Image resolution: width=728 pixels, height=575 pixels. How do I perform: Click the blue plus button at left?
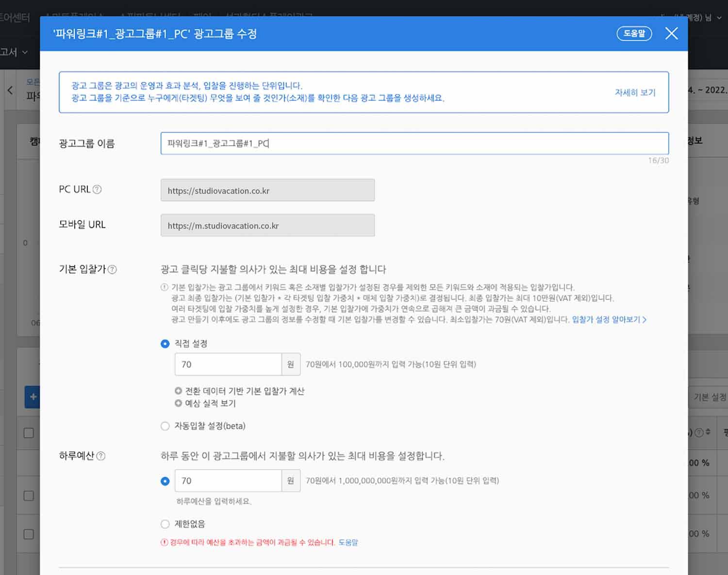tap(33, 397)
